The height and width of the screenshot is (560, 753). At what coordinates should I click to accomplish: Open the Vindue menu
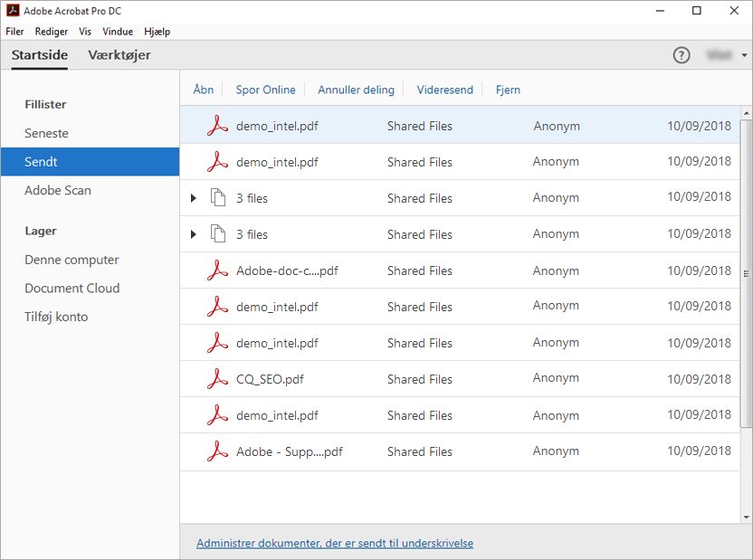point(118,31)
